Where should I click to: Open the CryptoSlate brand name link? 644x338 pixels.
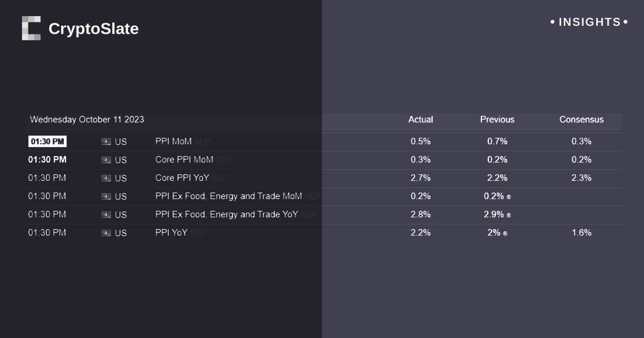point(93,28)
